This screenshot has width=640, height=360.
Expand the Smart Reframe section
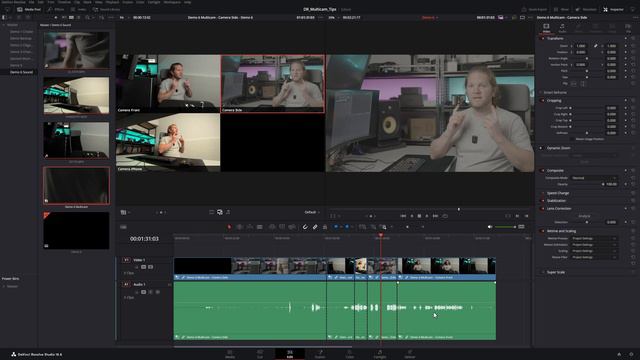(x=555, y=93)
